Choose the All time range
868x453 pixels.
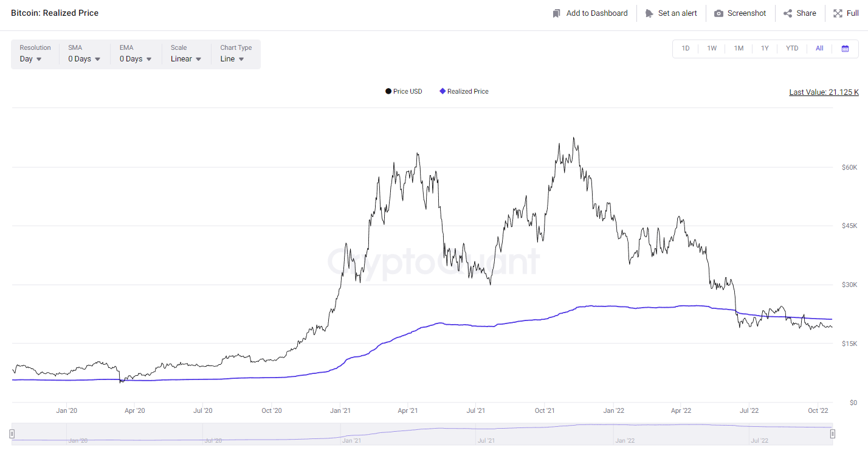[x=819, y=49]
